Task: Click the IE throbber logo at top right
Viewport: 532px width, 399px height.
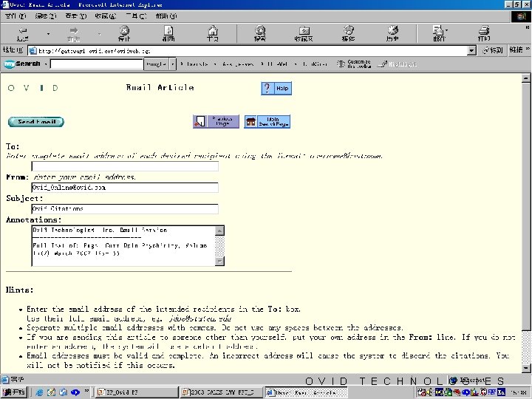Action: (521, 16)
